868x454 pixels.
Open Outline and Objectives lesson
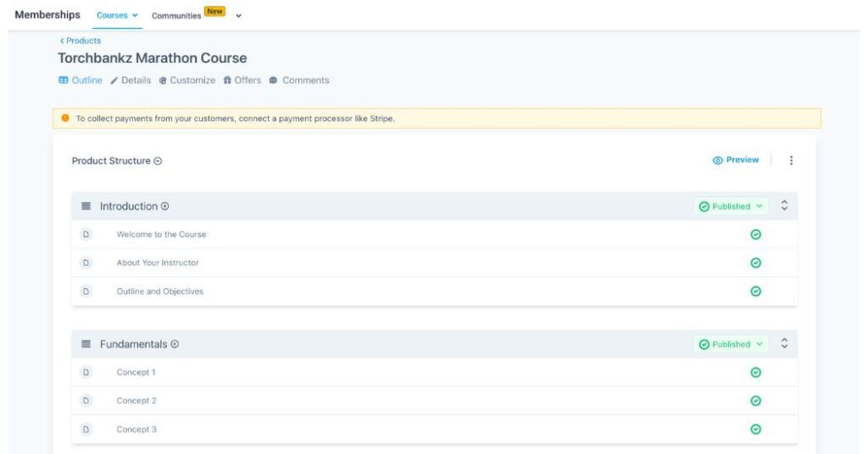coord(159,291)
